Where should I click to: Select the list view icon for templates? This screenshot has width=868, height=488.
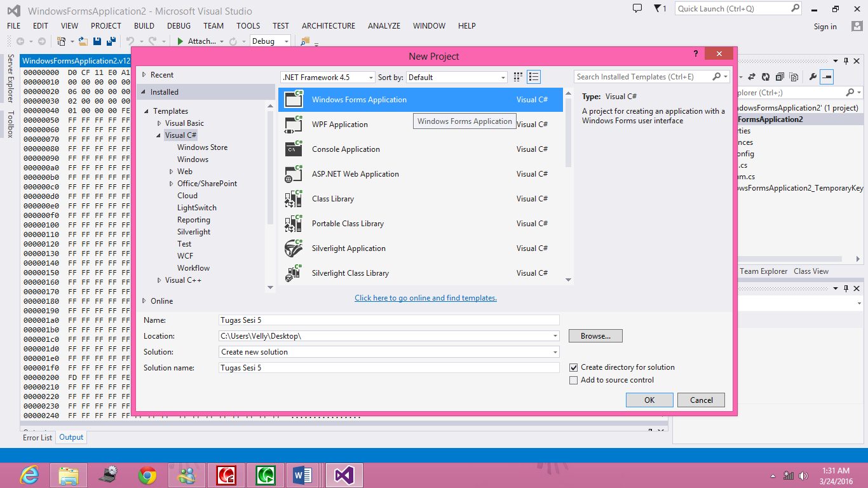[x=532, y=76]
